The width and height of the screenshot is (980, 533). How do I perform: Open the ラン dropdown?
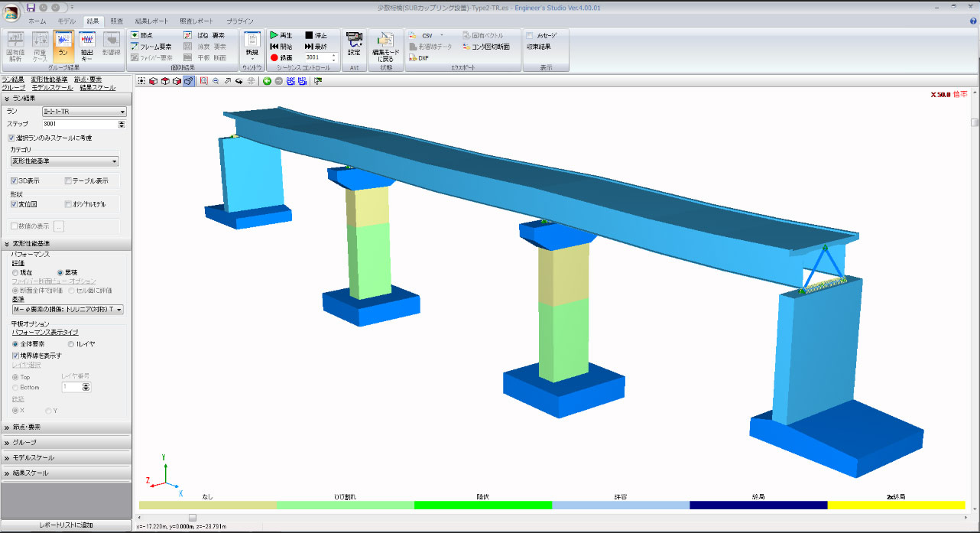[84, 112]
